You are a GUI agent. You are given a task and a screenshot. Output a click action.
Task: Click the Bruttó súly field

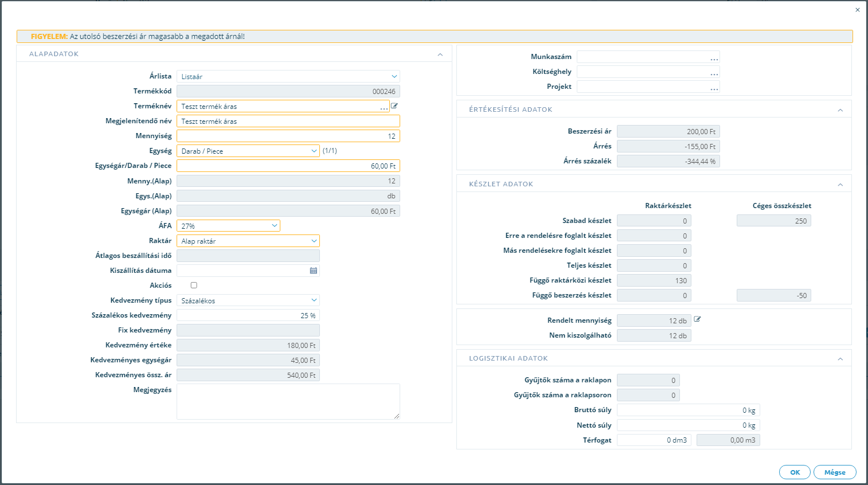coord(689,410)
